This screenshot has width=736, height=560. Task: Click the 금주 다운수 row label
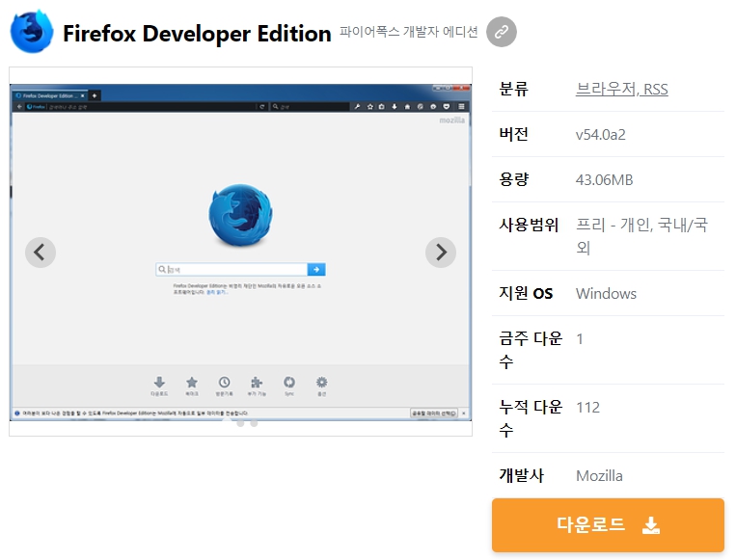pos(531,350)
